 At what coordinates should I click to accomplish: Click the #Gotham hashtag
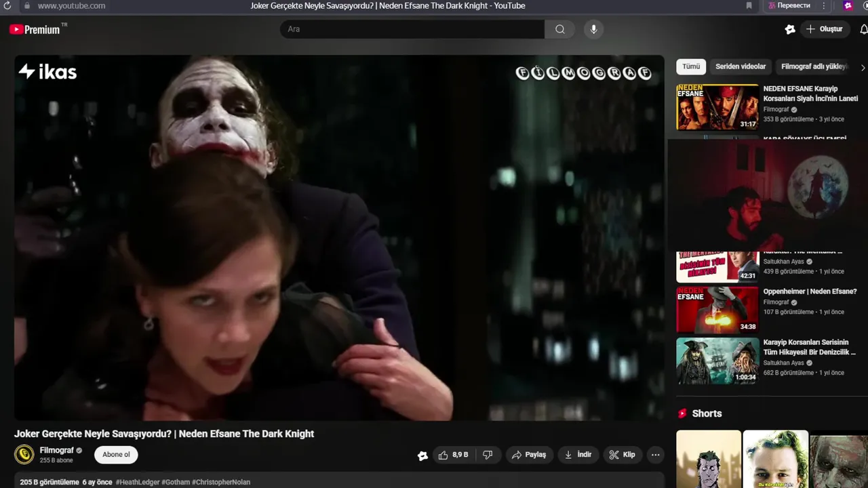[176, 483]
